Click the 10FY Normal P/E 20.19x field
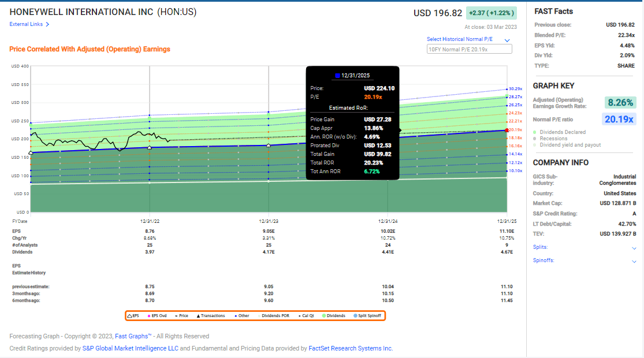The image size is (644, 358). click(x=470, y=49)
